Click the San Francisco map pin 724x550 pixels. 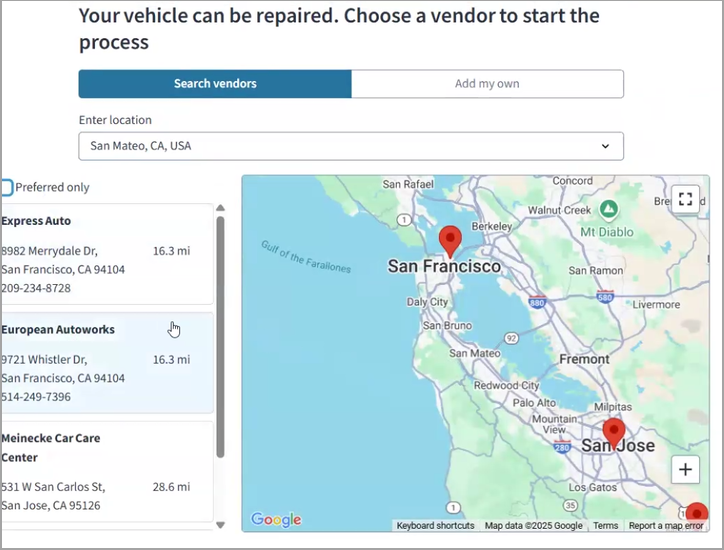click(x=451, y=241)
